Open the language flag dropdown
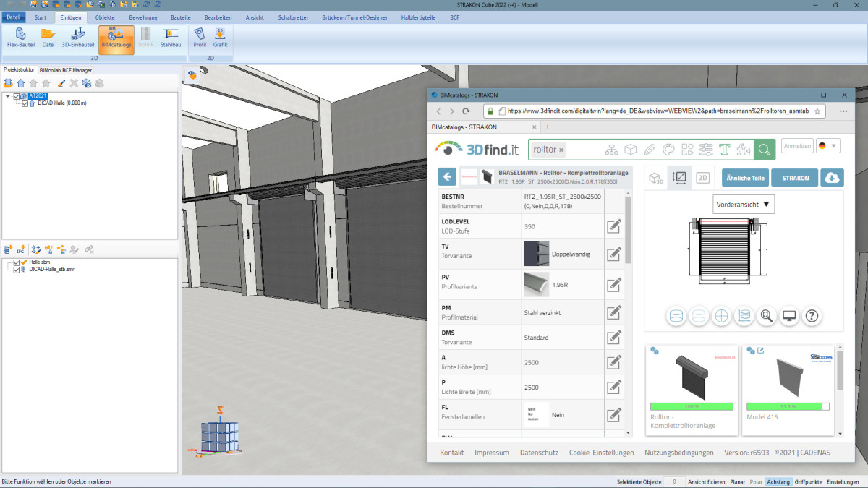Viewport: 868px width, 488px height. pos(827,146)
